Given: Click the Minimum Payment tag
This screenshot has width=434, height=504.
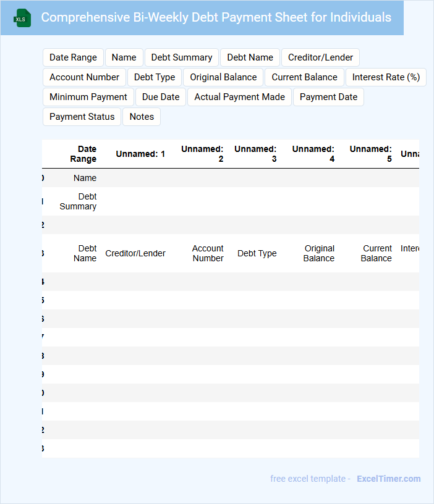Looking at the screenshot, I should coord(88,97).
